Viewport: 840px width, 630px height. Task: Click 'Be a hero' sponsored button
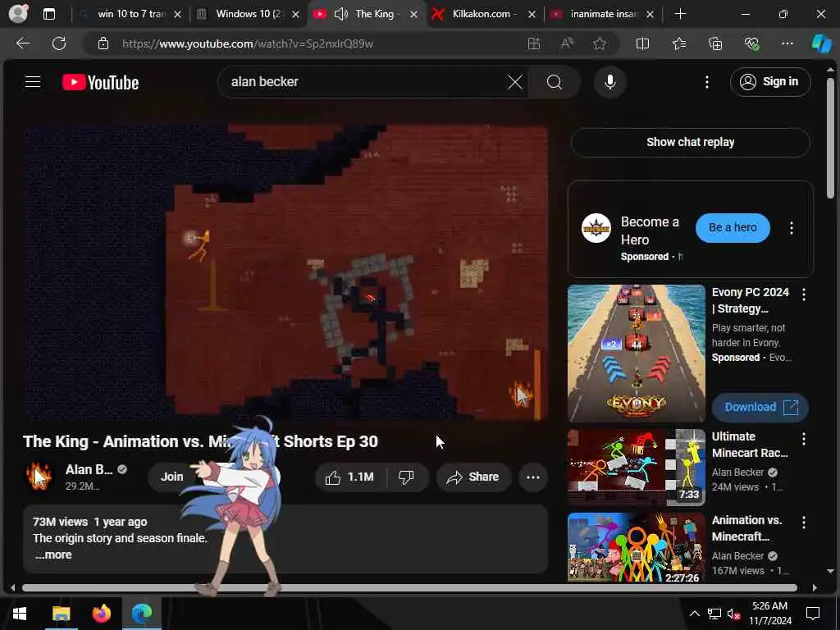(x=733, y=228)
